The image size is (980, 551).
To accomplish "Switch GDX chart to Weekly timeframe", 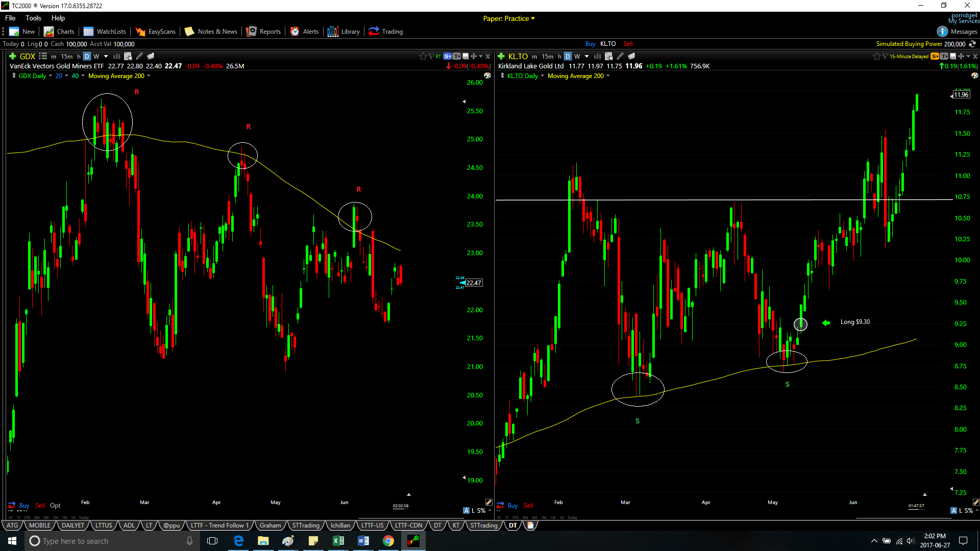I will pos(96,56).
